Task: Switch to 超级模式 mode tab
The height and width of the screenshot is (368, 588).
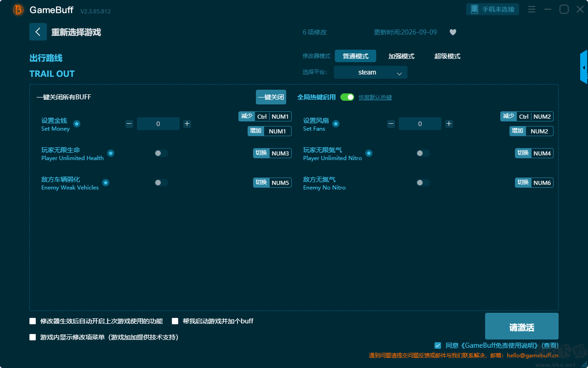Action: pos(447,56)
